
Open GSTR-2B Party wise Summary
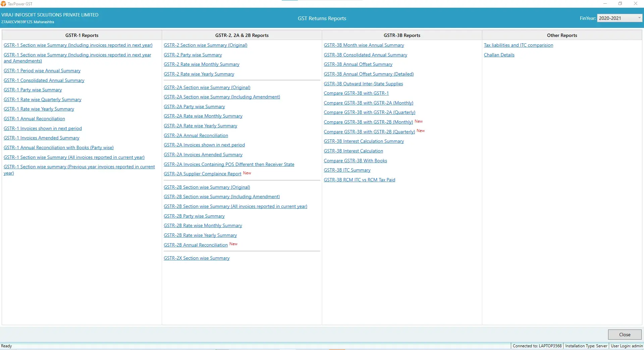194,216
